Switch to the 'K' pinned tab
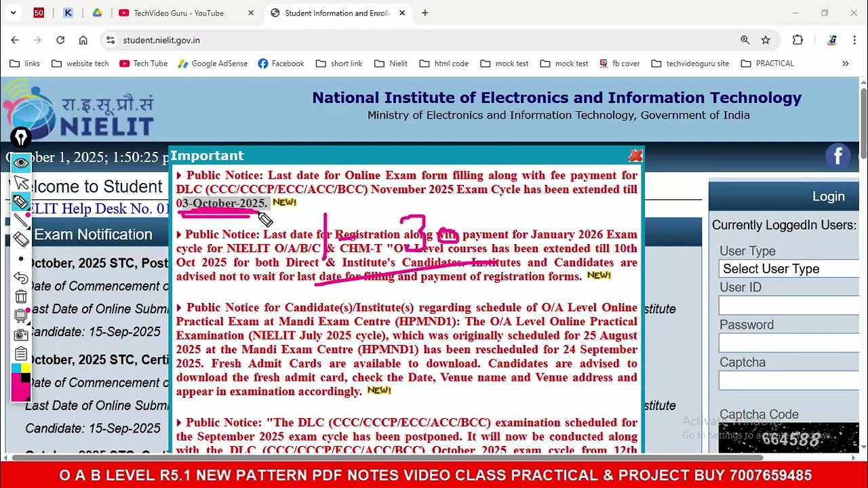868x488 pixels. 68,13
